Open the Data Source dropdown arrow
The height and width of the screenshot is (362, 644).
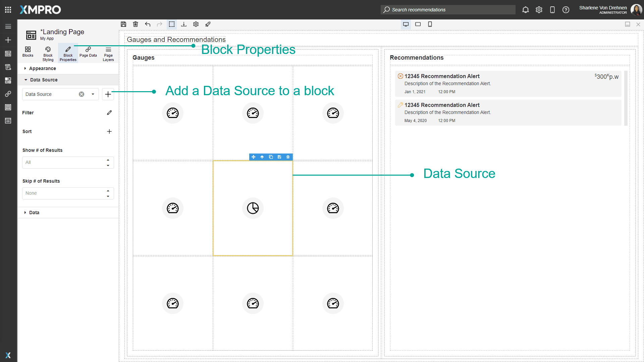click(93, 94)
